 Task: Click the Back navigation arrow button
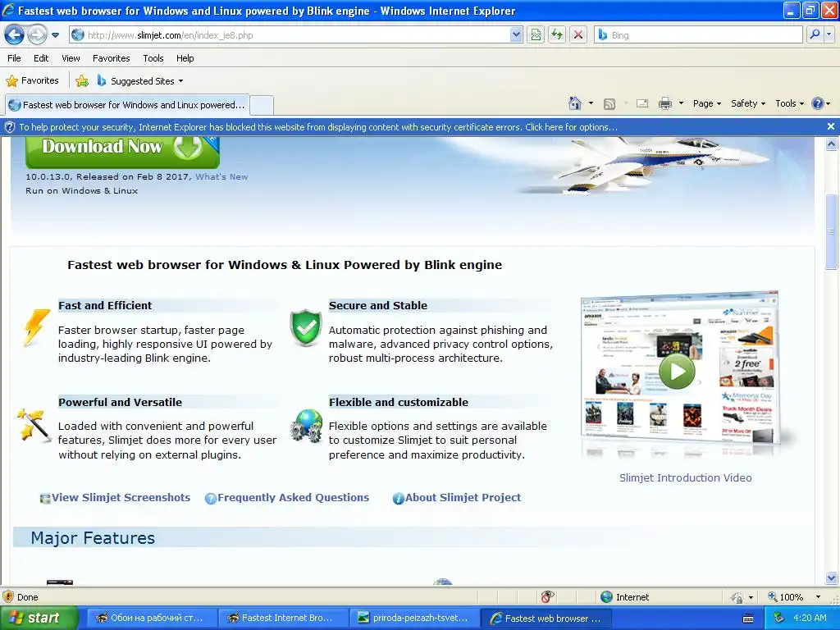pyautogui.click(x=15, y=34)
